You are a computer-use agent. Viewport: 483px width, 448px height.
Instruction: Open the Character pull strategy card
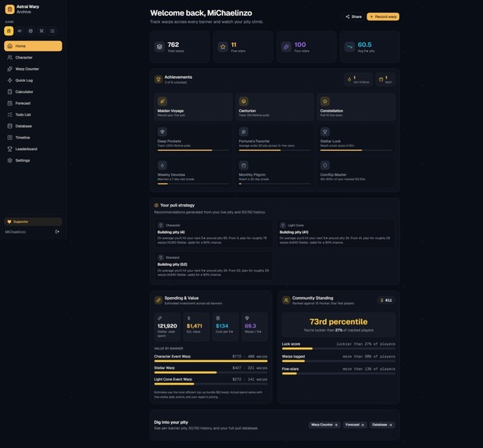[213, 233]
